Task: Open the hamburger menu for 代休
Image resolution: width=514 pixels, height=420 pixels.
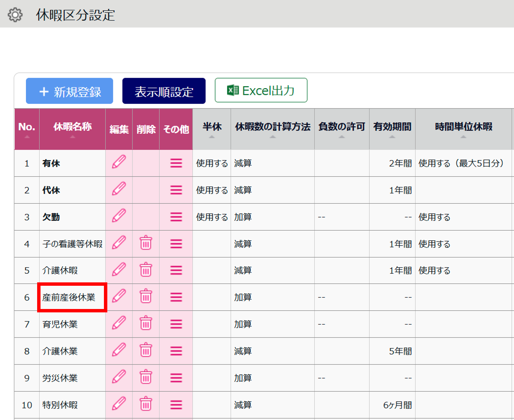Action: 176,190
